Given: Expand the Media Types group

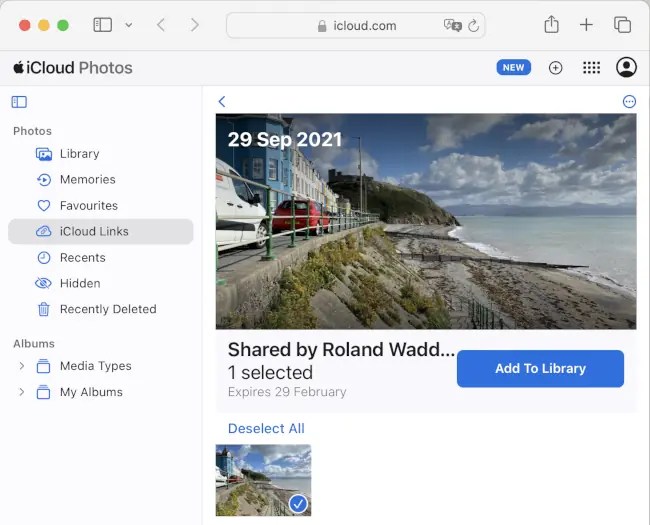Looking at the screenshot, I should [22, 366].
